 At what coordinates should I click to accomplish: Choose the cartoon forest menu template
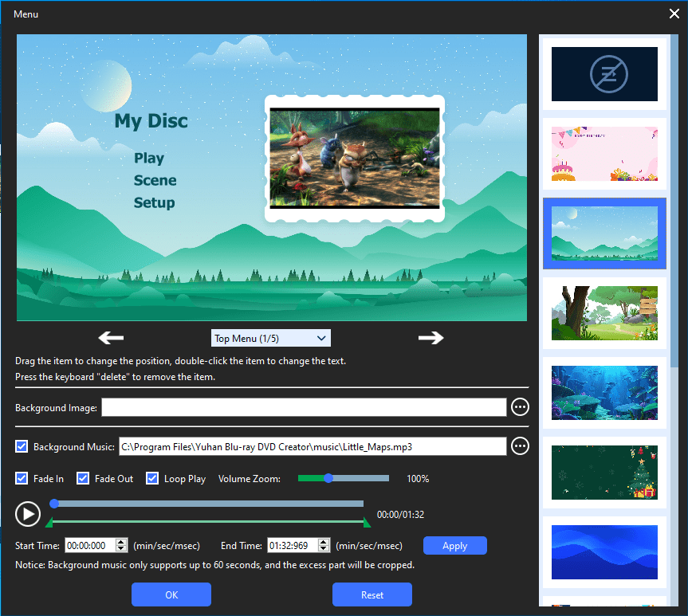[x=604, y=313]
